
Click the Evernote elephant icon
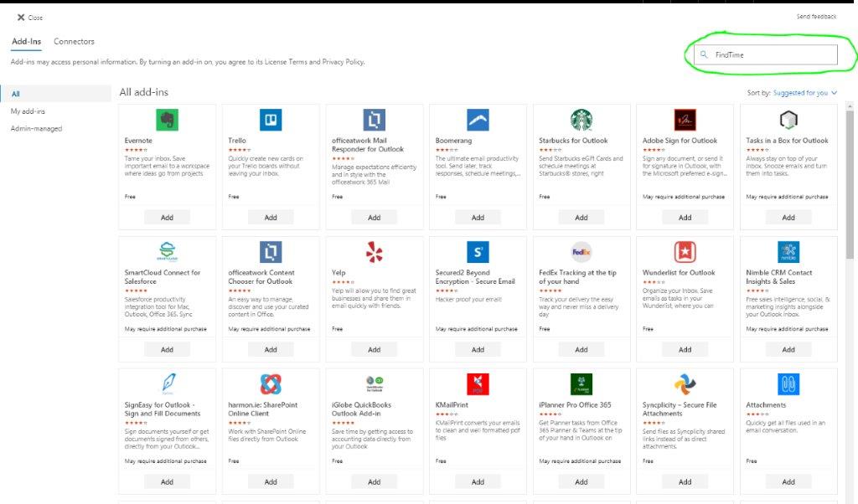(x=167, y=120)
